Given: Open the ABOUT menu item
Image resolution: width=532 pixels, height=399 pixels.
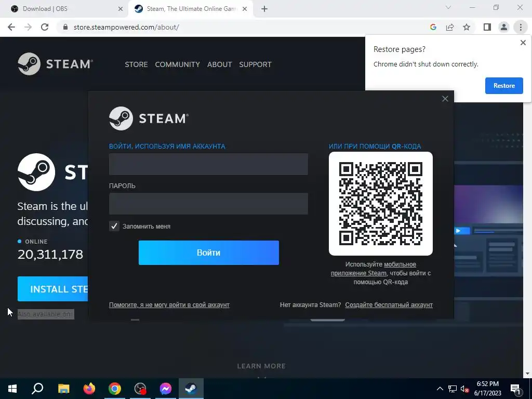Looking at the screenshot, I should (x=220, y=64).
